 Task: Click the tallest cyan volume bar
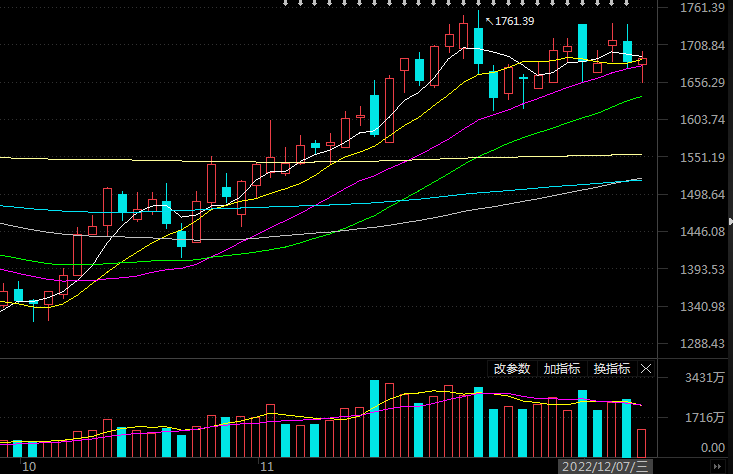pyautogui.click(x=374, y=417)
